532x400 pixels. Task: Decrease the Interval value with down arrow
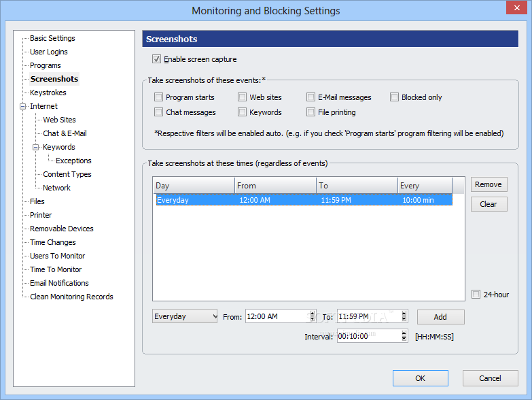pos(404,339)
